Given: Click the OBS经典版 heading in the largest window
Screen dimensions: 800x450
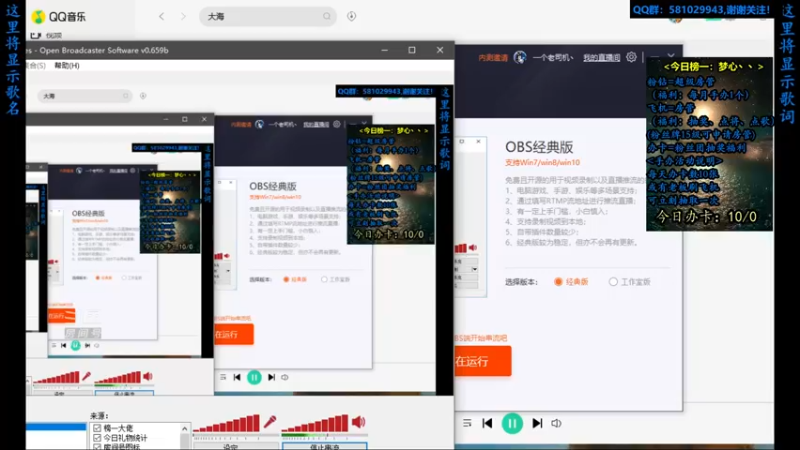Looking at the screenshot, I should [539, 147].
